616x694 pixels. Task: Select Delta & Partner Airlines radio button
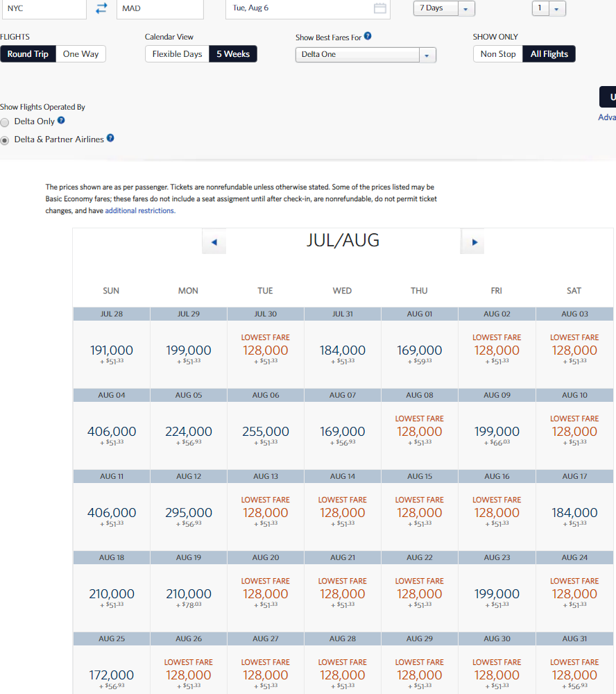6,140
